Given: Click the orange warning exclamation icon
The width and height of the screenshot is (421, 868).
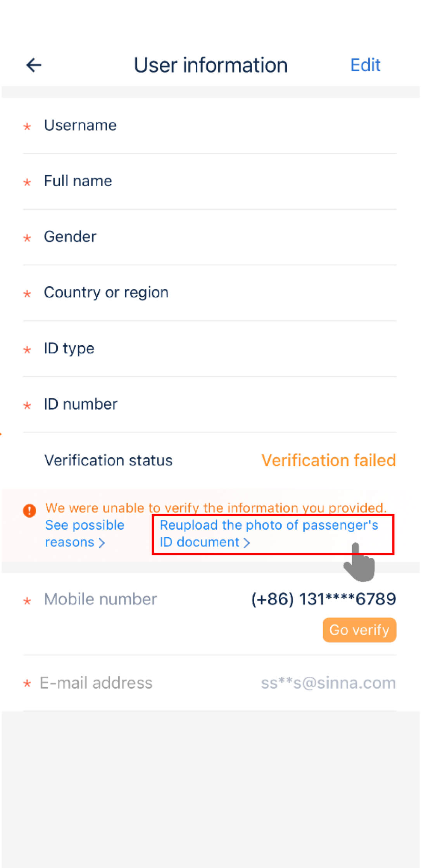Looking at the screenshot, I should point(29,510).
